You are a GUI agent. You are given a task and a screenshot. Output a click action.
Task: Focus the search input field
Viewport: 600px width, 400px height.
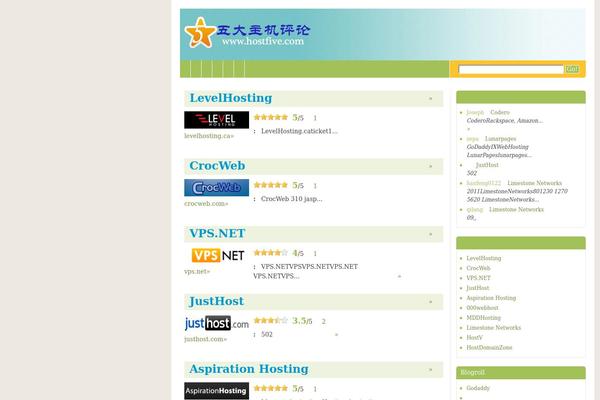pyautogui.click(x=511, y=69)
